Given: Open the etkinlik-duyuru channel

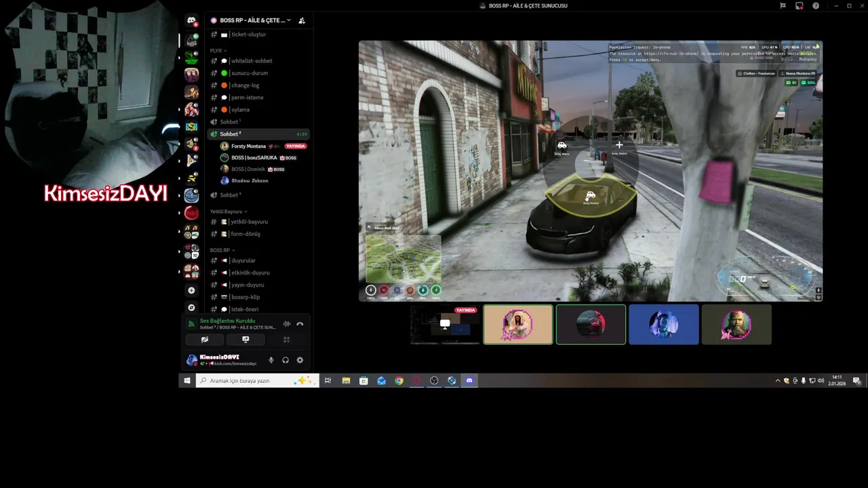Looking at the screenshot, I should [259, 272].
